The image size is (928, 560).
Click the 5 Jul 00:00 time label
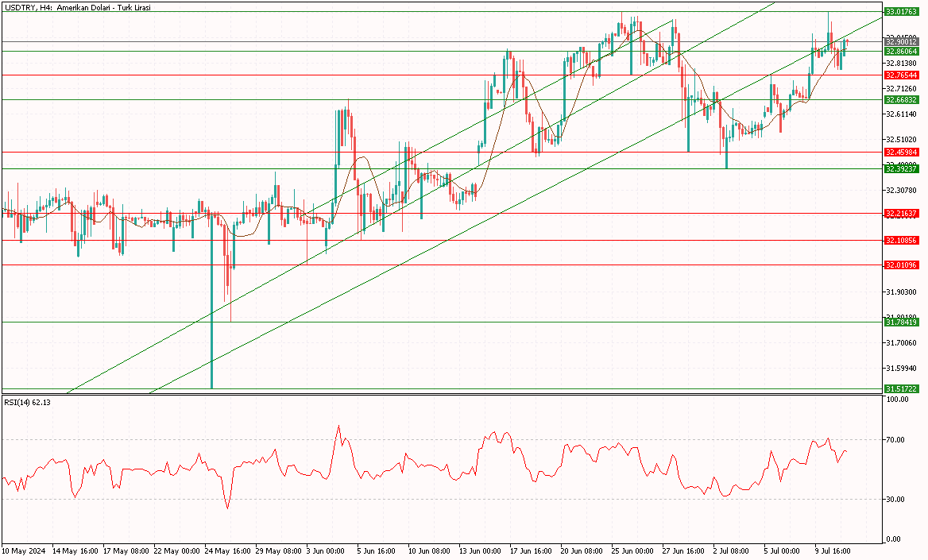click(x=782, y=551)
